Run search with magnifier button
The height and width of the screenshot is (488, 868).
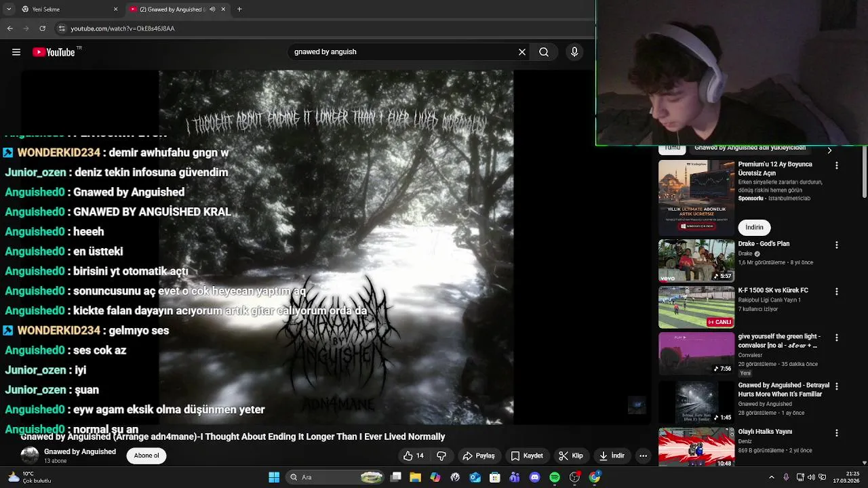[x=544, y=52]
